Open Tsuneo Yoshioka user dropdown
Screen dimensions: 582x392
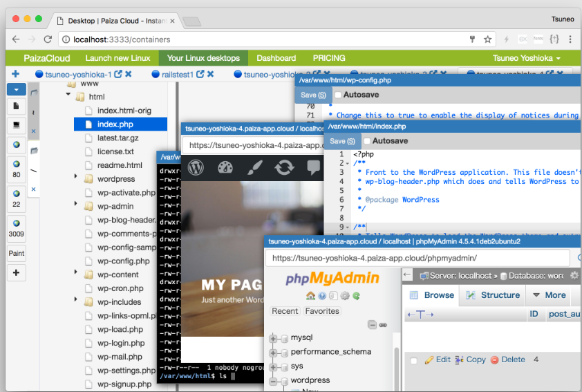coord(526,58)
